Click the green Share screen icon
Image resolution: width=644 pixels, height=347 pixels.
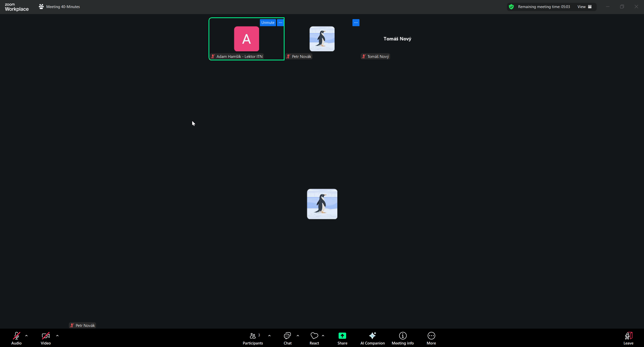tap(342, 336)
